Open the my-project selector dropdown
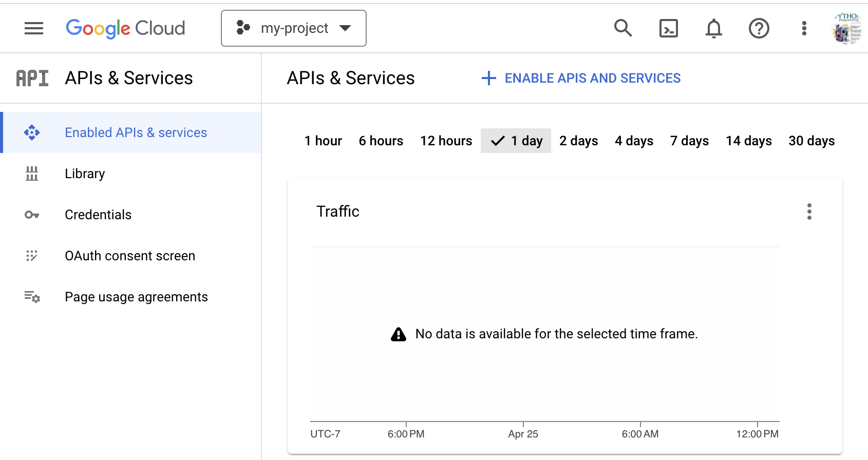Viewport: 868px width, 460px height. click(294, 28)
